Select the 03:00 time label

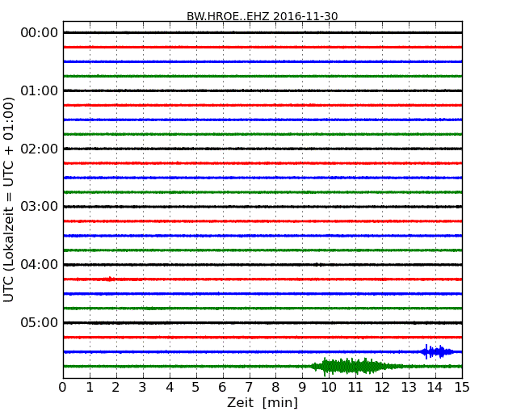click(x=40, y=207)
